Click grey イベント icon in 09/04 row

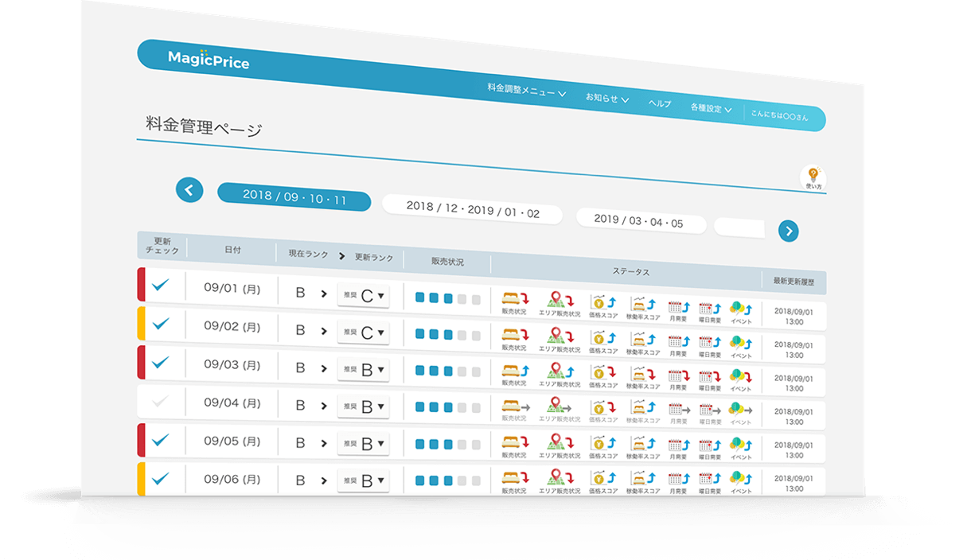740,410
